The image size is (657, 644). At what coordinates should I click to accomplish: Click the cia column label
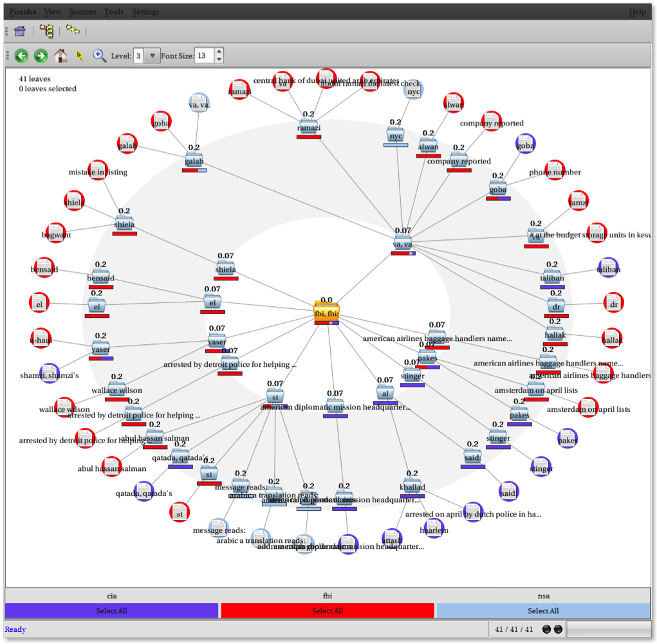point(112,595)
